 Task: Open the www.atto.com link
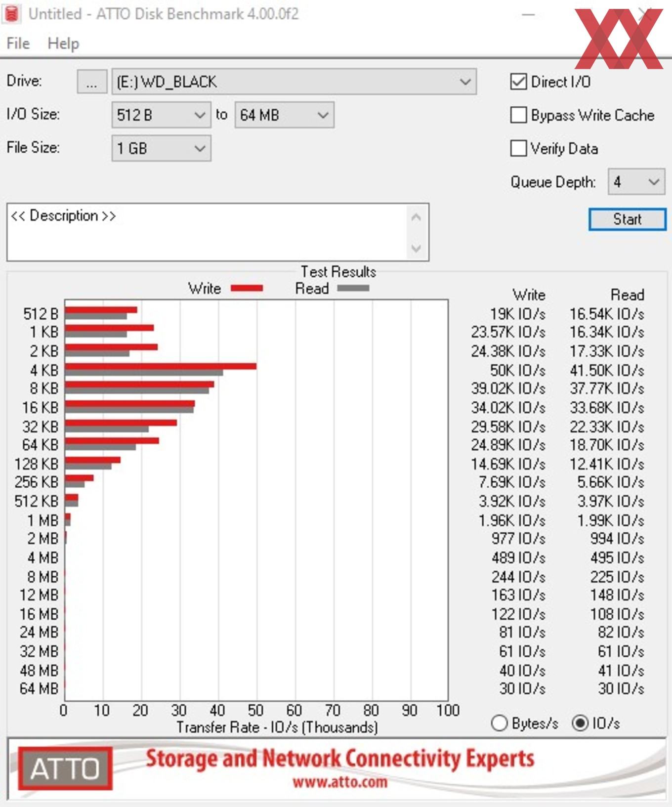(x=340, y=782)
